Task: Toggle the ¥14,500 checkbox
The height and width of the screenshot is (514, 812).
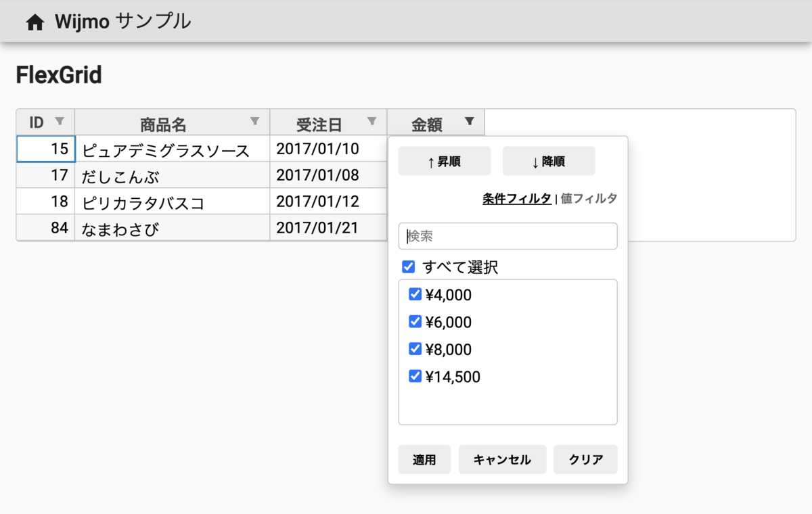Action: coord(415,376)
